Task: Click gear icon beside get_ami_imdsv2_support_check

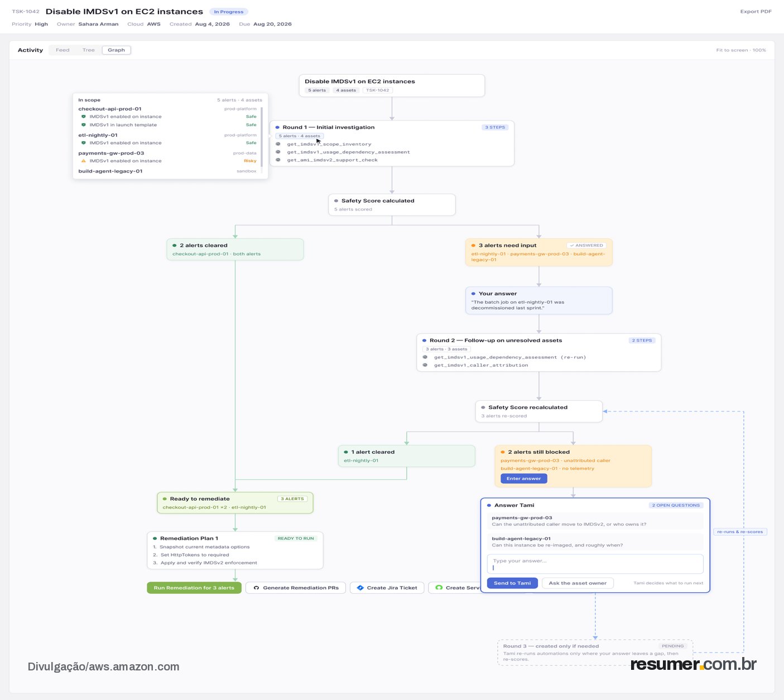Action: click(278, 160)
